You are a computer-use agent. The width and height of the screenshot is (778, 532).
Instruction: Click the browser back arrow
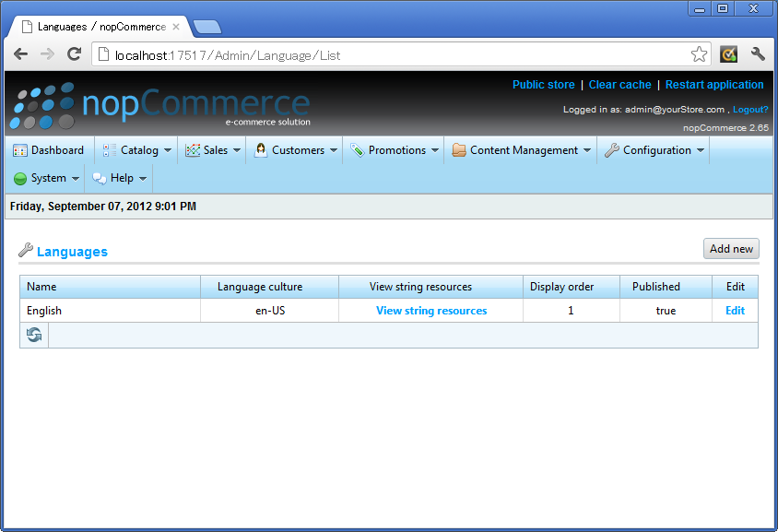pyautogui.click(x=20, y=54)
